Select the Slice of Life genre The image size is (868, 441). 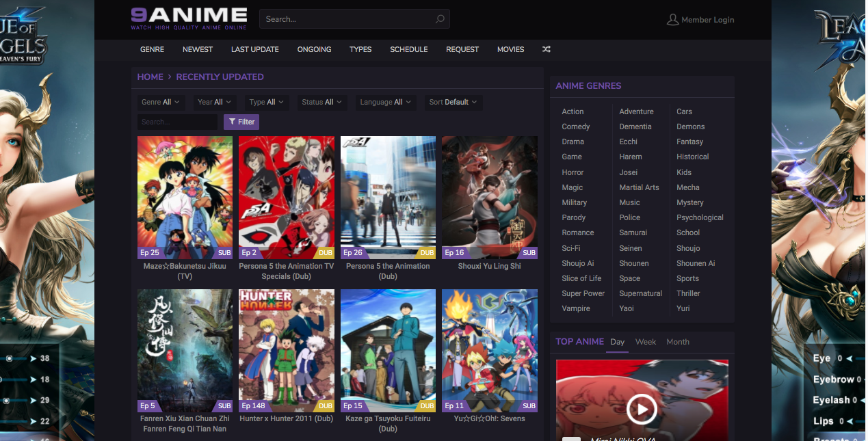pos(581,278)
